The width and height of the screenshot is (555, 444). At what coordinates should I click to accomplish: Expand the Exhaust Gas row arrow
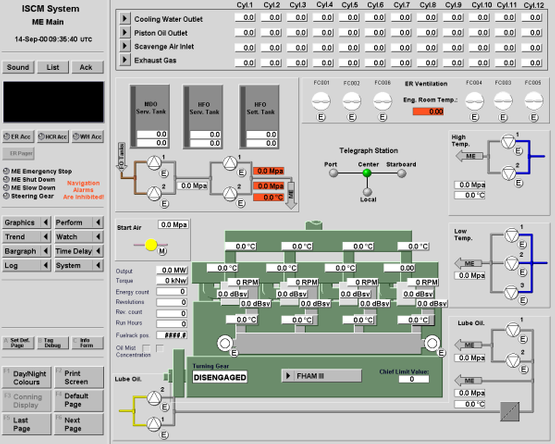click(x=125, y=59)
